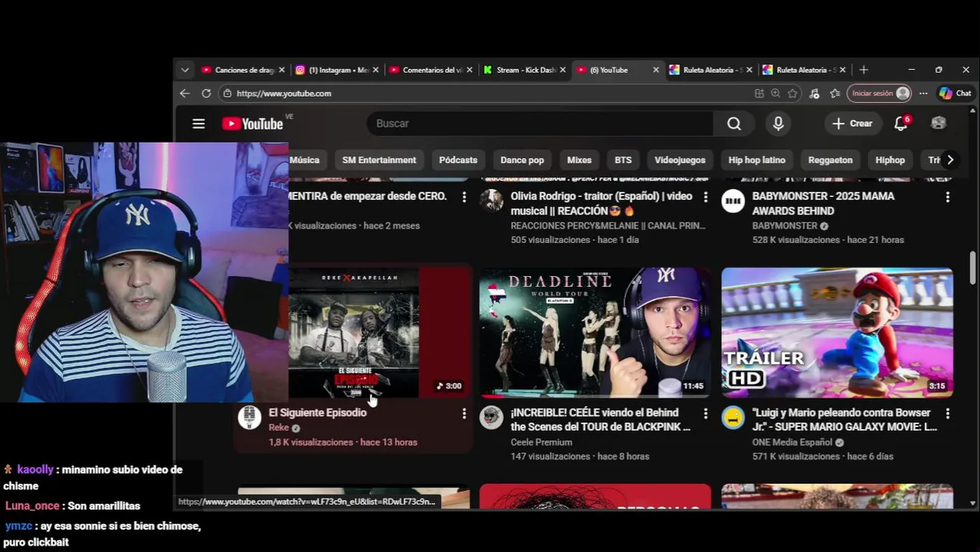Start voice search with the microphone icon

778,123
